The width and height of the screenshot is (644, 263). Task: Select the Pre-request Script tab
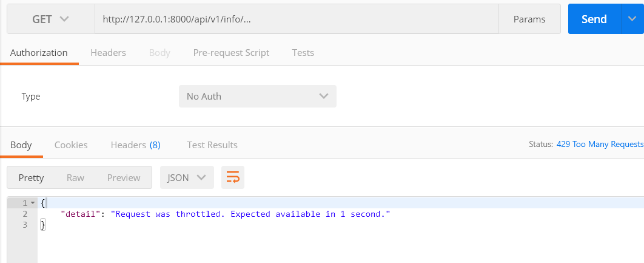pyautogui.click(x=231, y=52)
